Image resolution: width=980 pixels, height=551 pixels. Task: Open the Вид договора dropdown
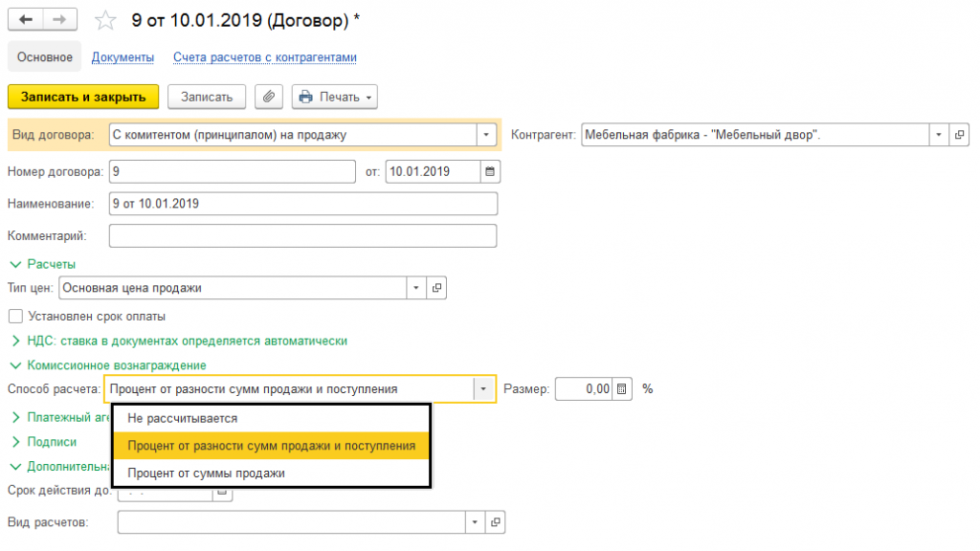coord(487,135)
